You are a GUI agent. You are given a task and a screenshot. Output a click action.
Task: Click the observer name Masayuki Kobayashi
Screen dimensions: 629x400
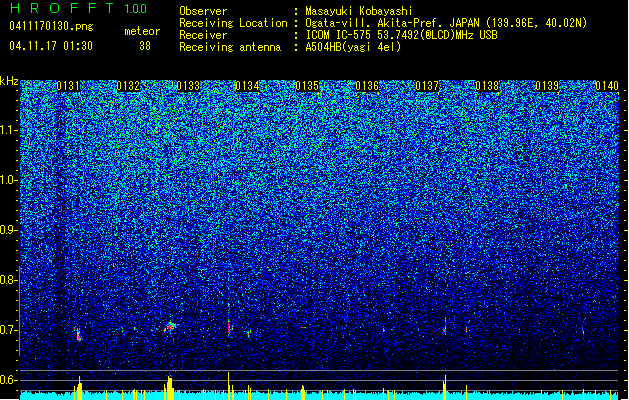pos(358,11)
